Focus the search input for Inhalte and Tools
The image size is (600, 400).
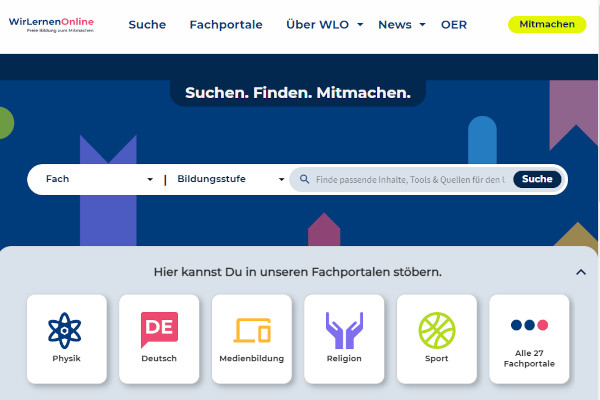pyautogui.click(x=410, y=180)
